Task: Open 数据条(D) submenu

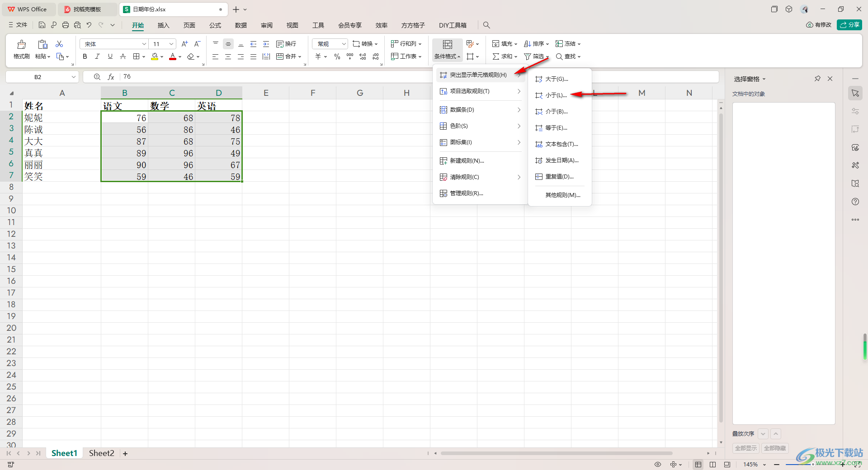Action: (480, 110)
